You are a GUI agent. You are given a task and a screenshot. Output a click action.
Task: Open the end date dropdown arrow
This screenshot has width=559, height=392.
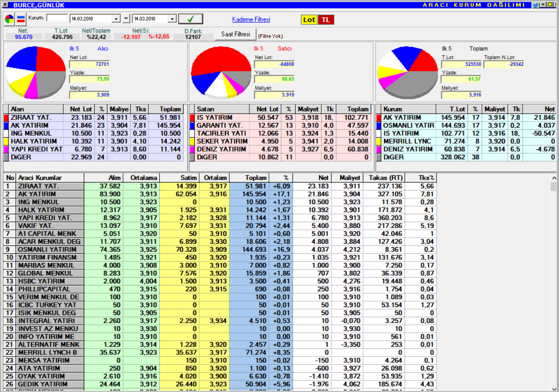172,19
